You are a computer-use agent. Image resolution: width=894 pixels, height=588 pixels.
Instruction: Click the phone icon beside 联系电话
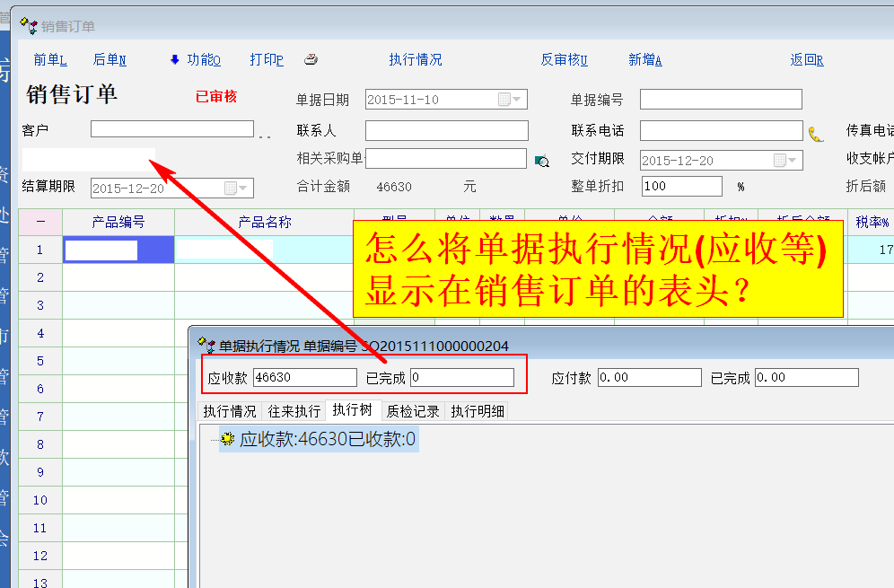pos(815,134)
